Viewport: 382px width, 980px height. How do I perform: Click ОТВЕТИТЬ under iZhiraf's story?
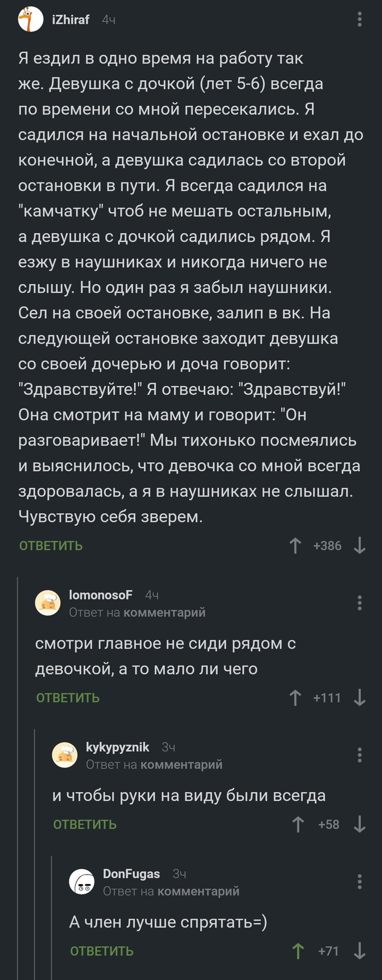pyautogui.click(x=50, y=545)
